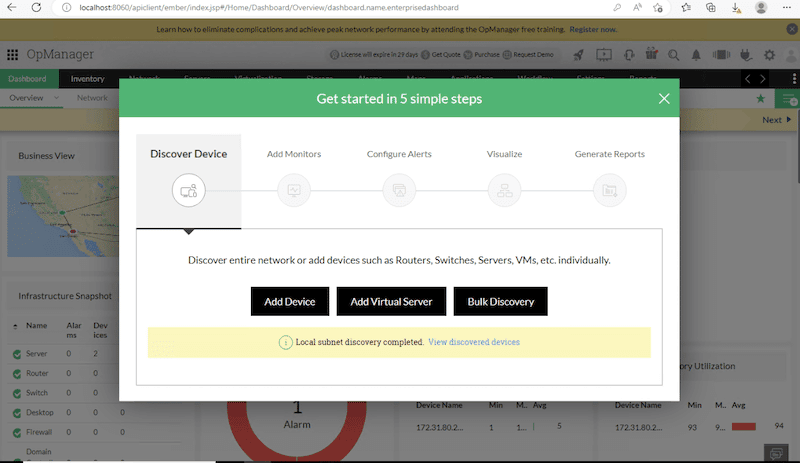Screen dimensions: 800x463
Task: Click the next tabs right arrow
Action: (763, 79)
